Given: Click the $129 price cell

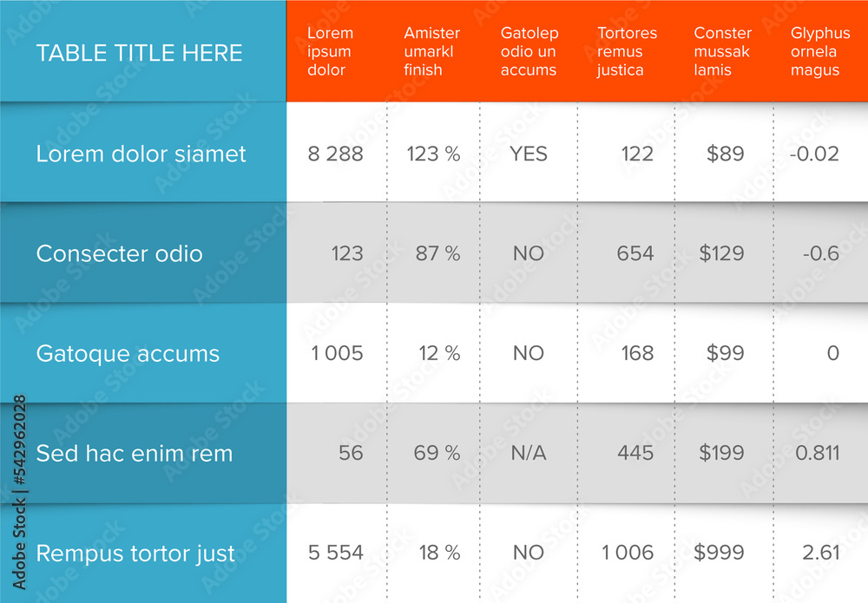Looking at the screenshot, I should [721, 253].
